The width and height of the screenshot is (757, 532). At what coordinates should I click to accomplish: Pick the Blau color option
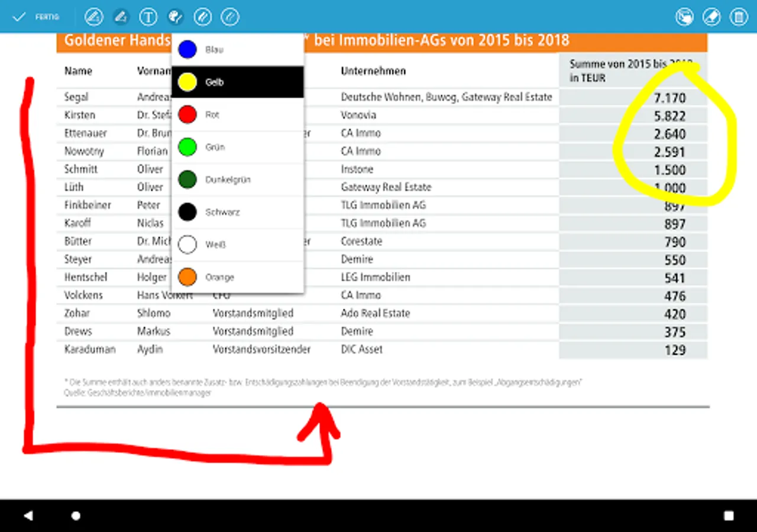[x=238, y=50]
